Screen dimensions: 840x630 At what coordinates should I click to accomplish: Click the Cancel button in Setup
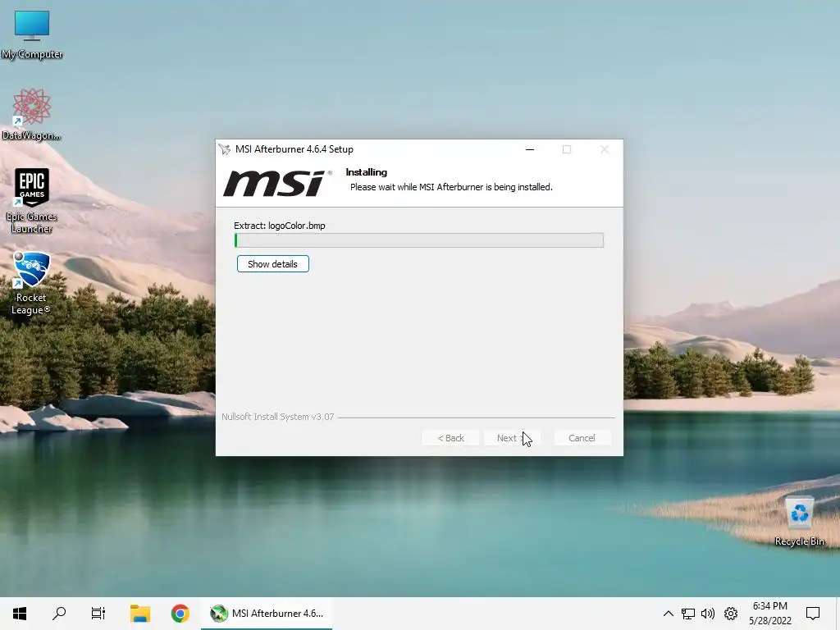[582, 438]
